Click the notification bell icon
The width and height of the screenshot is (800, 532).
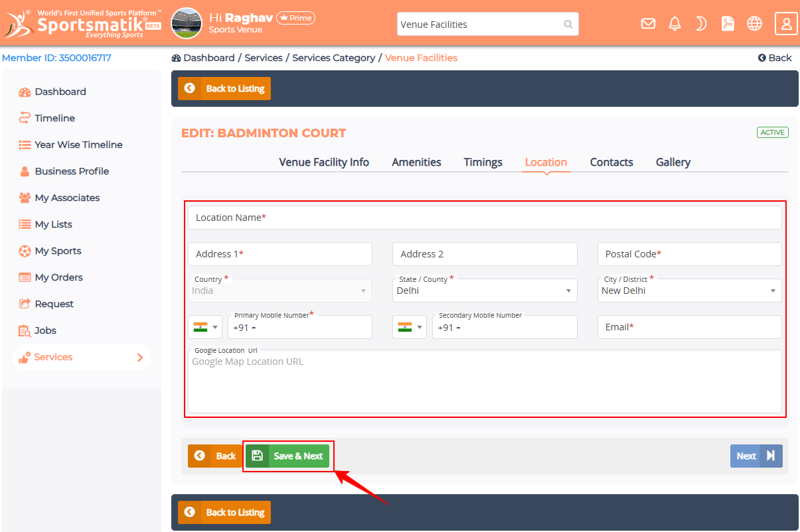(675, 24)
